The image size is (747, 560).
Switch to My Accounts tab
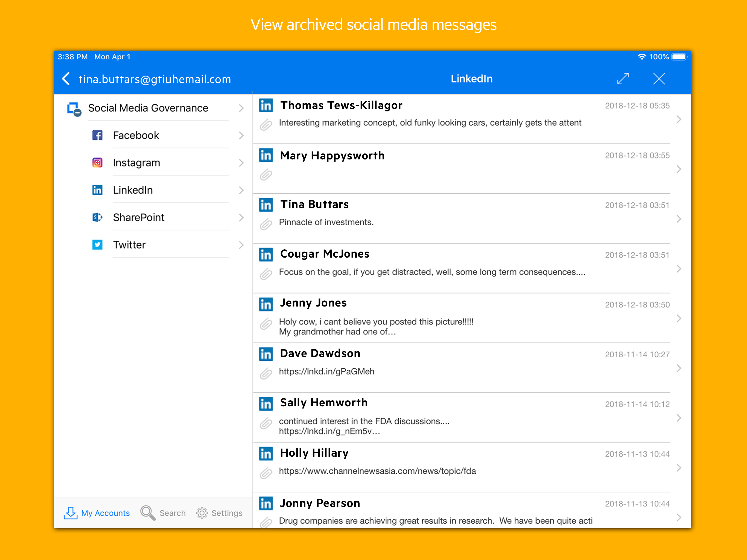97,513
